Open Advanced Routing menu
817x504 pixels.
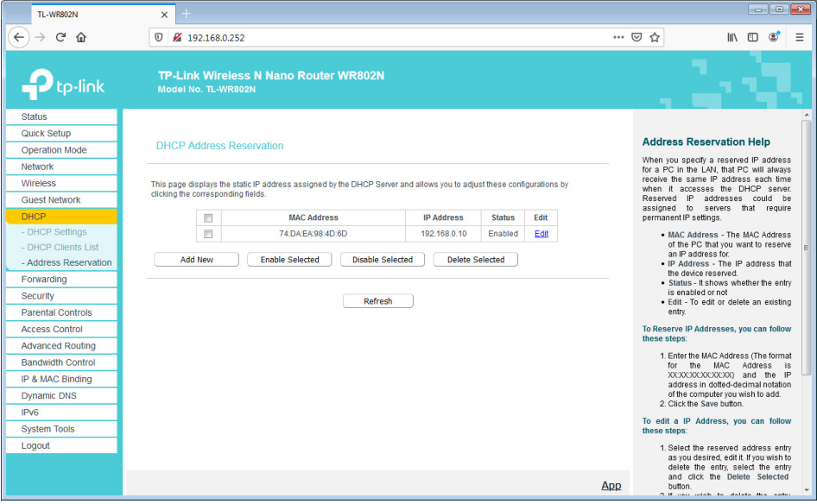[x=61, y=346]
